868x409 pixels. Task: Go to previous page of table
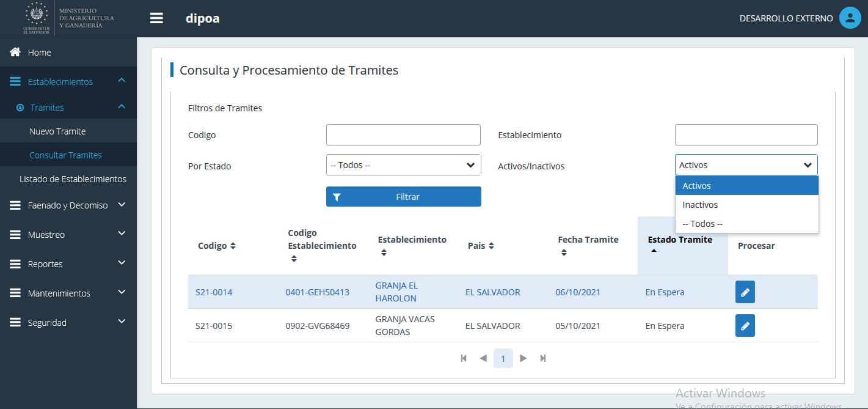click(483, 358)
